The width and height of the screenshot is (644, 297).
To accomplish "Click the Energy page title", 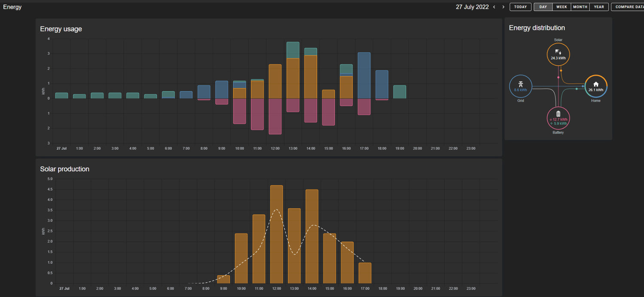I will coord(12,7).
